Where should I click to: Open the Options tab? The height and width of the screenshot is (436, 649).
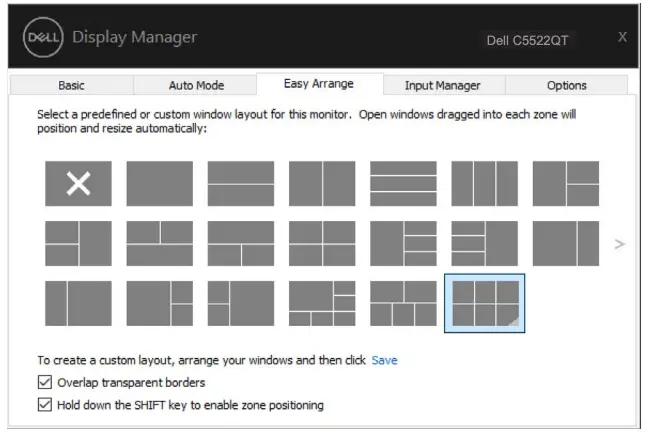tap(566, 86)
